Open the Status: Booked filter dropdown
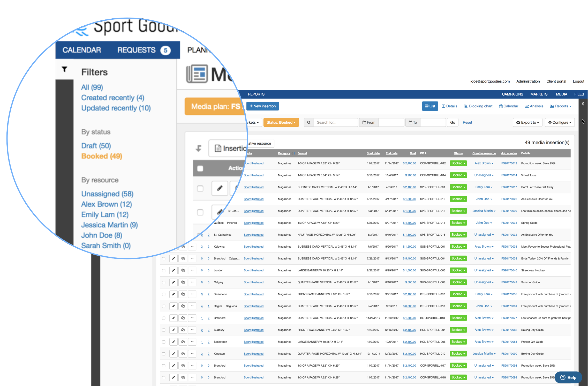The width and height of the screenshot is (588, 386). point(281,122)
